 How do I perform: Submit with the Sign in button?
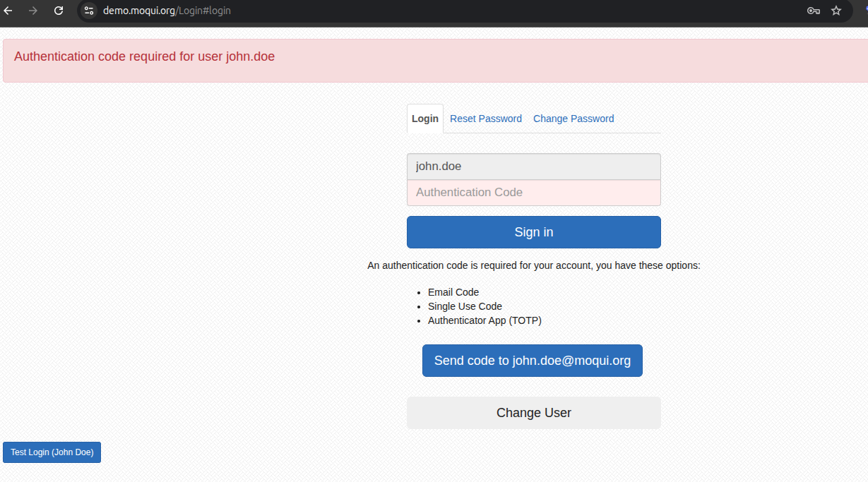534,232
